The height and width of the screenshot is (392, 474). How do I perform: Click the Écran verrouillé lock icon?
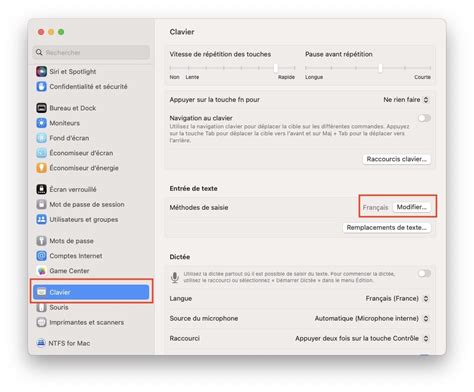point(41,189)
